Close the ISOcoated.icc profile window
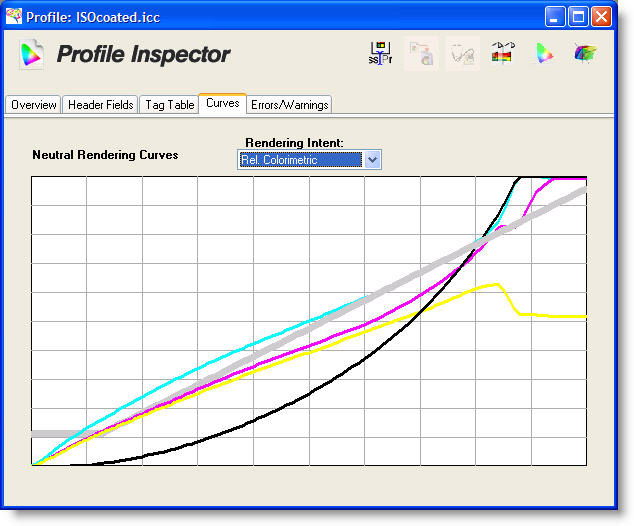Screen dimensions: 634x526 pos(601,17)
